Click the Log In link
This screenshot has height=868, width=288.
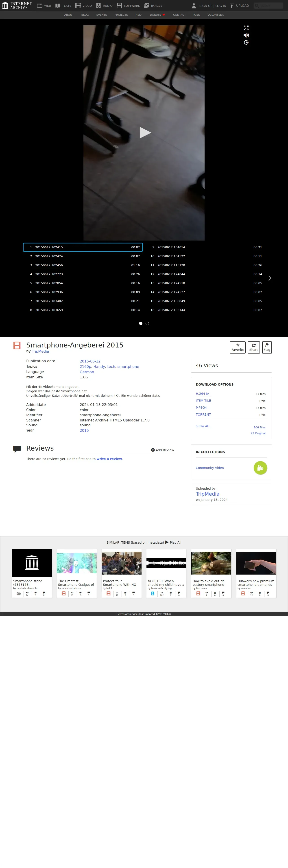click(x=221, y=6)
